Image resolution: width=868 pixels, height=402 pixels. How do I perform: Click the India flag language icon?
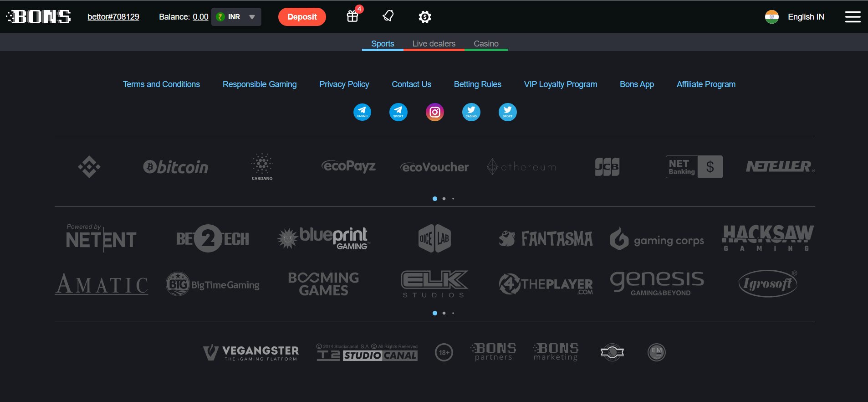click(771, 17)
